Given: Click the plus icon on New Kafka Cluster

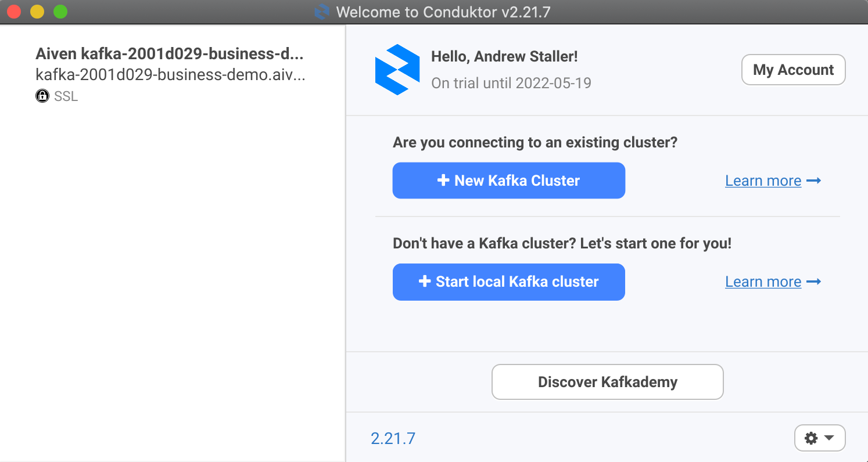Looking at the screenshot, I should [x=443, y=181].
